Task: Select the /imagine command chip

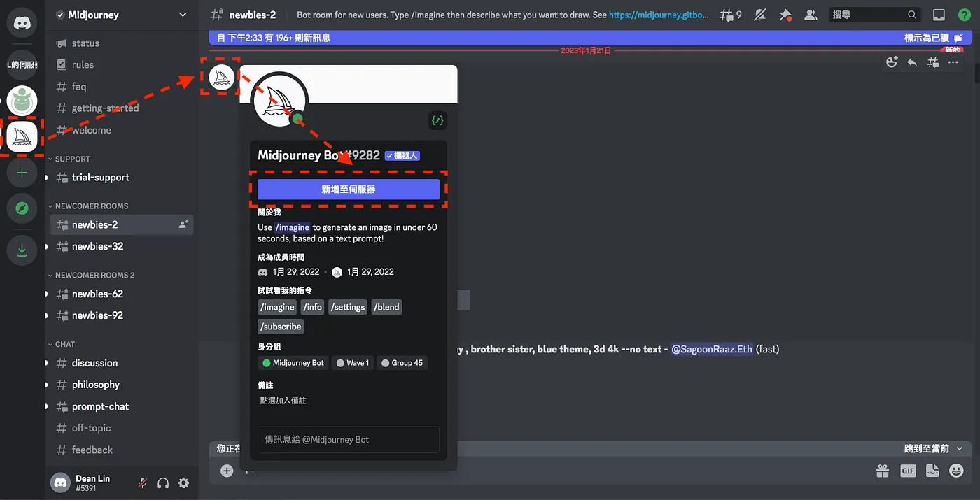Action: [277, 307]
